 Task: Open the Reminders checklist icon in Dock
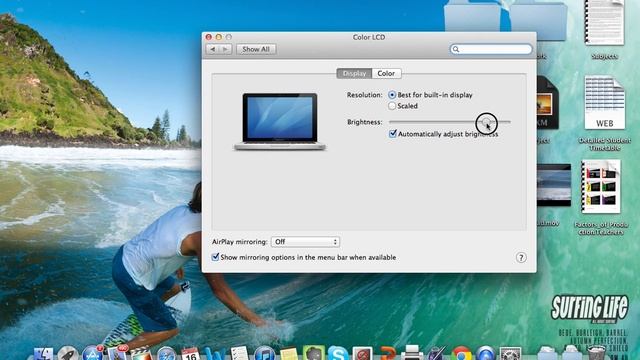point(240,353)
